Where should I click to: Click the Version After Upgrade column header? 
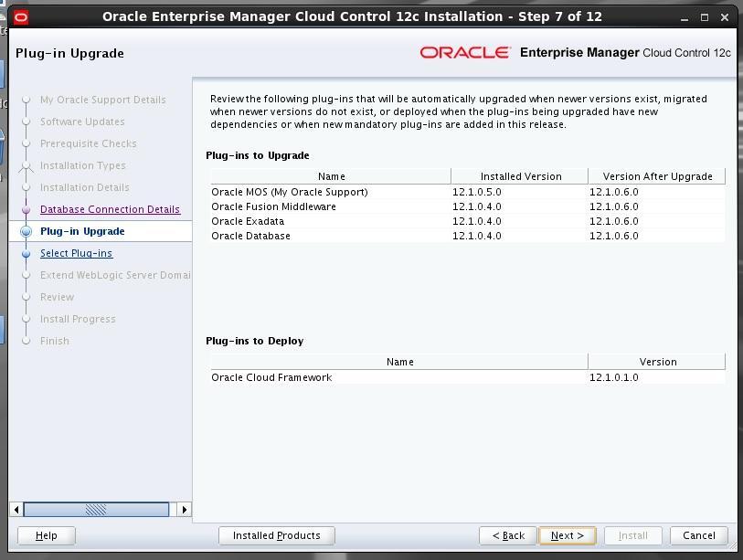[657, 176]
